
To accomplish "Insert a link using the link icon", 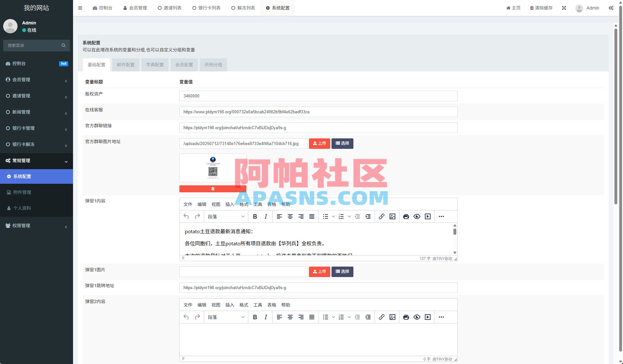I will (382, 216).
